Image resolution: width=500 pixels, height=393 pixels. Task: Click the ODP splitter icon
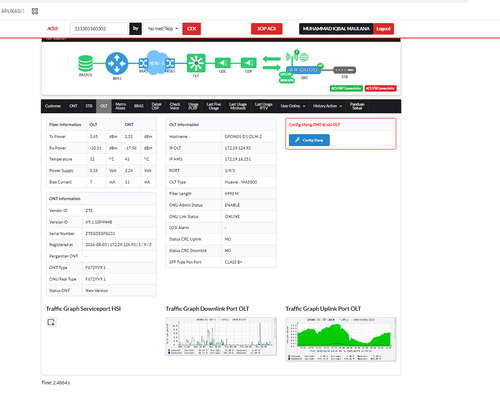coord(249,63)
